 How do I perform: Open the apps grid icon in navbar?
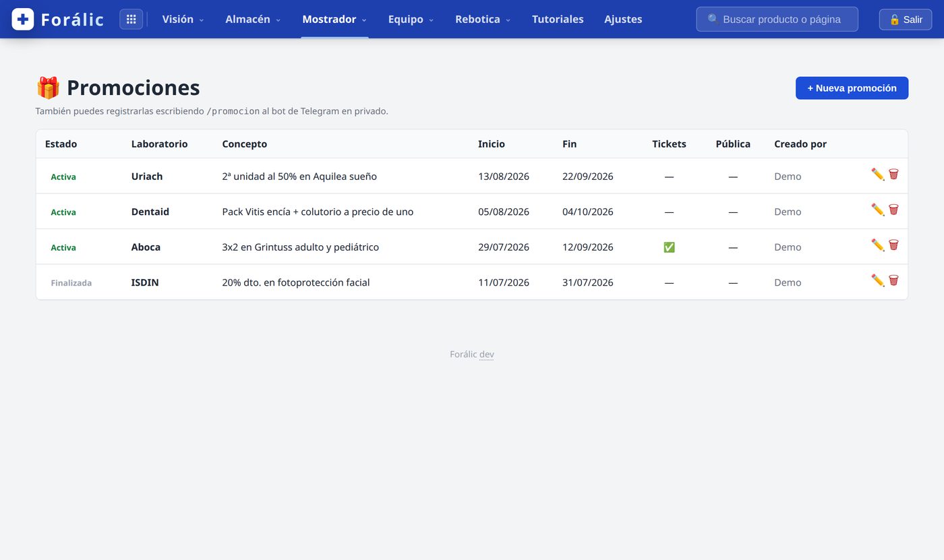131,19
